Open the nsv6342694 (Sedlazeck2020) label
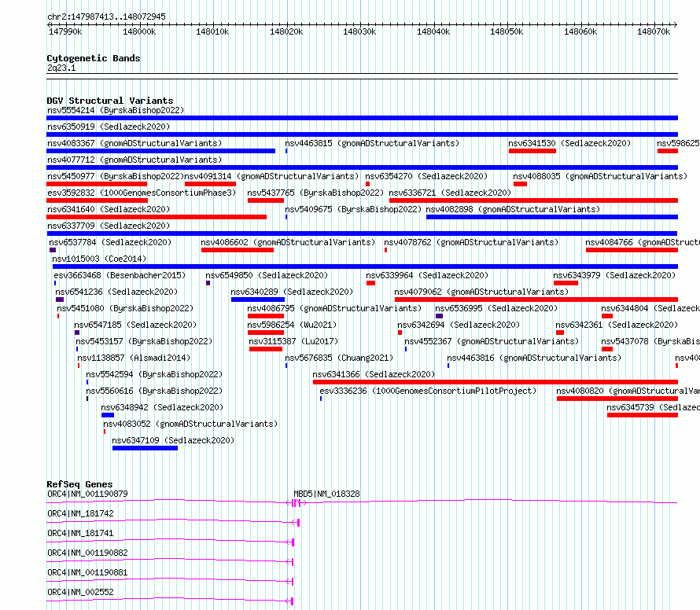Viewport: 700px width, 610px height. click(459, 325)
